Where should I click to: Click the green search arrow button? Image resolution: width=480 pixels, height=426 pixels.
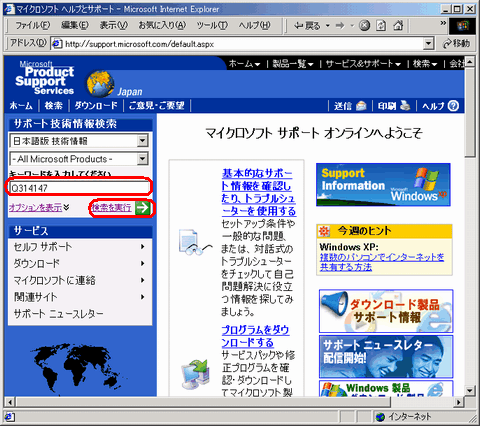[143, 208]
